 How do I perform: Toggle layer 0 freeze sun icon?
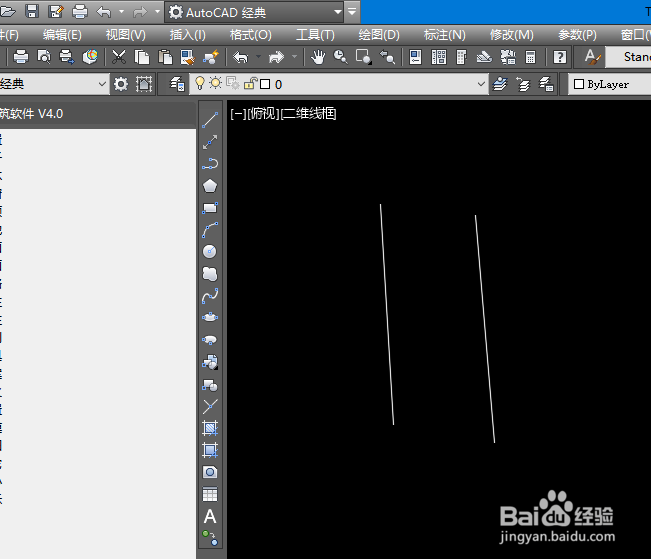coord(215,83)
